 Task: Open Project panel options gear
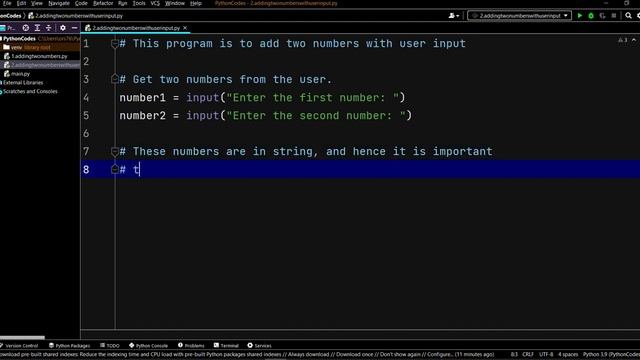pyautogui.click(x=62, y=28)
